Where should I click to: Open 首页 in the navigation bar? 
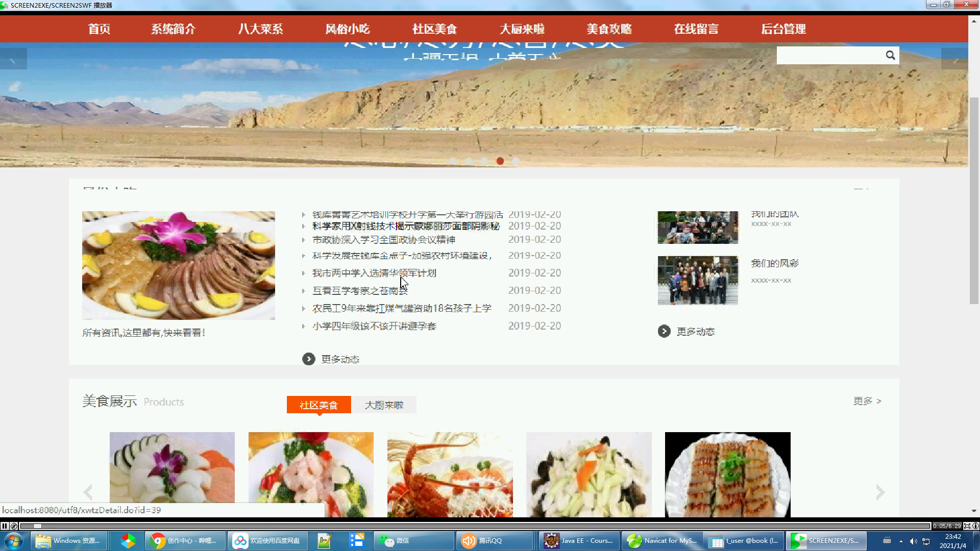click(99, 29)
